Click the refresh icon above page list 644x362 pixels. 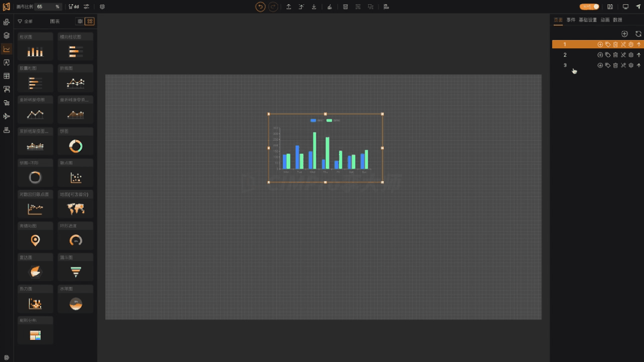point(638,33)
